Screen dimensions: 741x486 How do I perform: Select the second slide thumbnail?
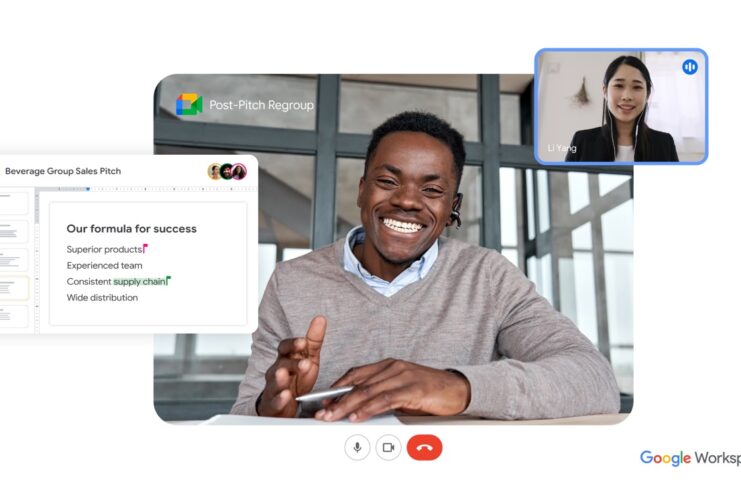point(13,231)
